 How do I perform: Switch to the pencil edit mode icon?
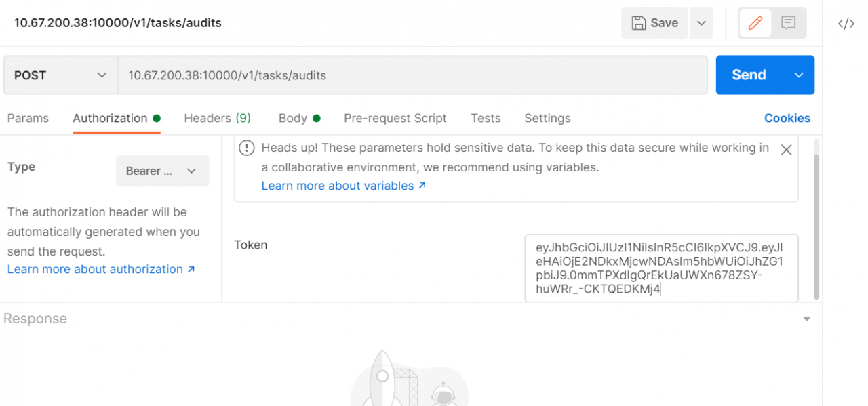755,23
